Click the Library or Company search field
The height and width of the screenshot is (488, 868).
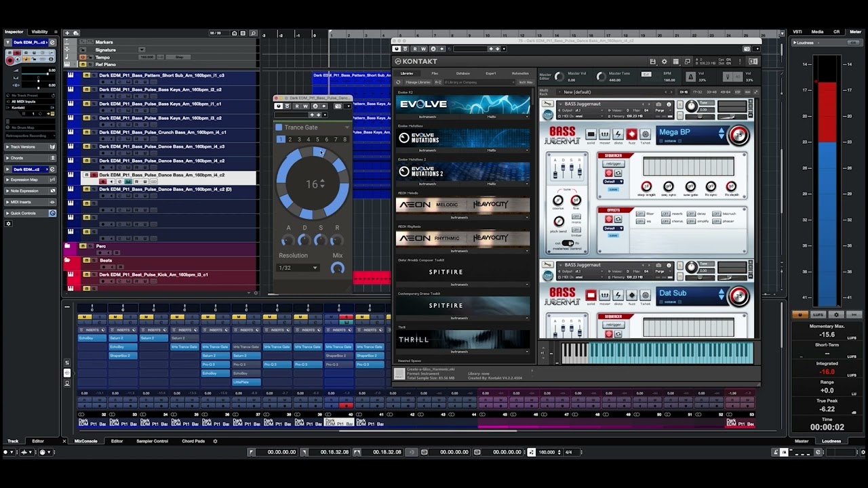tap(479, 82)
